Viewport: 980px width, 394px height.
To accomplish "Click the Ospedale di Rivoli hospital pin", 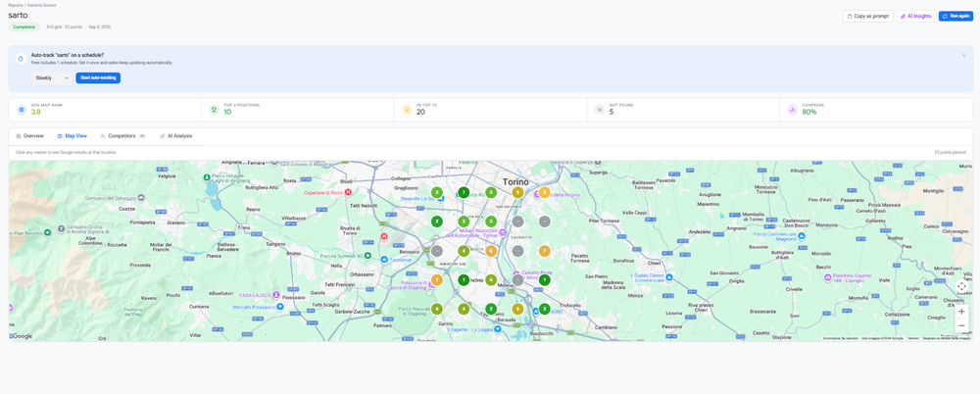I will pos(348,192).
